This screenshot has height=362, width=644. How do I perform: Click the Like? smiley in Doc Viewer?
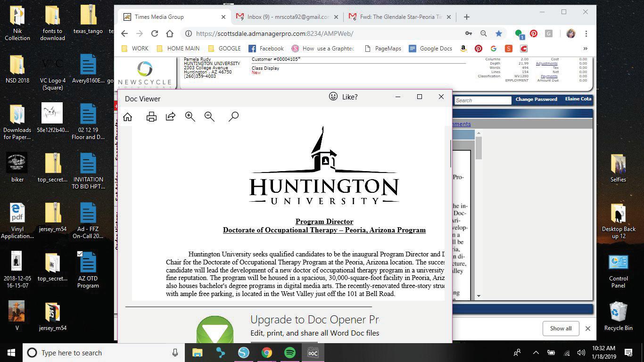[x=333, y=97]
